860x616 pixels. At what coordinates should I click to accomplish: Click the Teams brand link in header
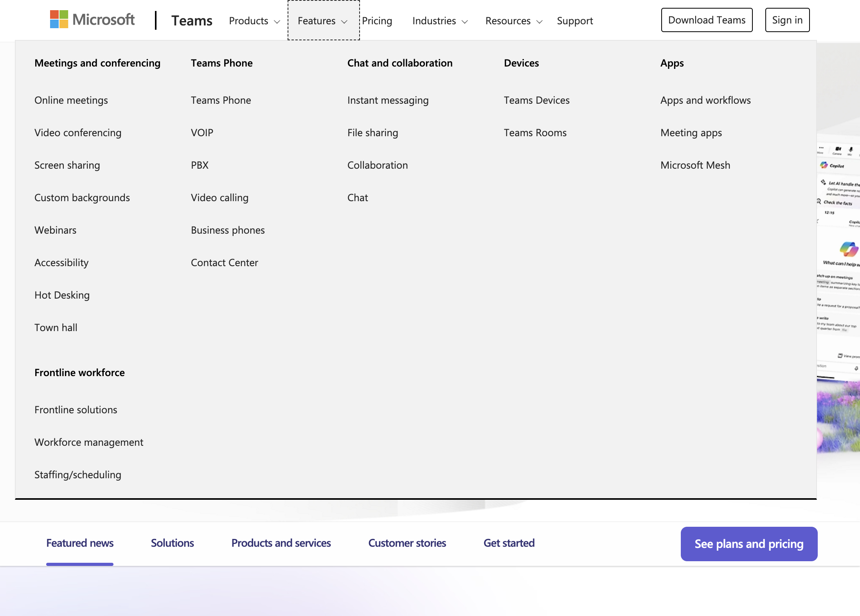point(192,20)
